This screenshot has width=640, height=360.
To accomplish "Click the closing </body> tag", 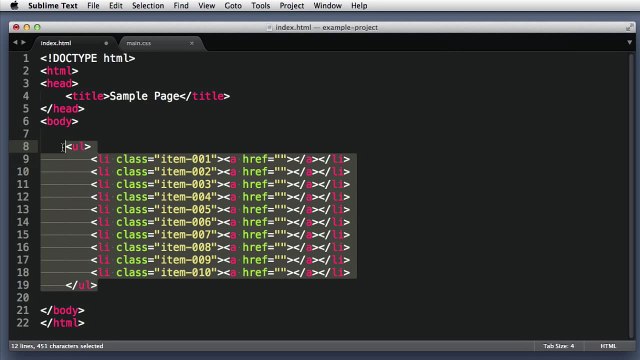I will coord(62,311).
